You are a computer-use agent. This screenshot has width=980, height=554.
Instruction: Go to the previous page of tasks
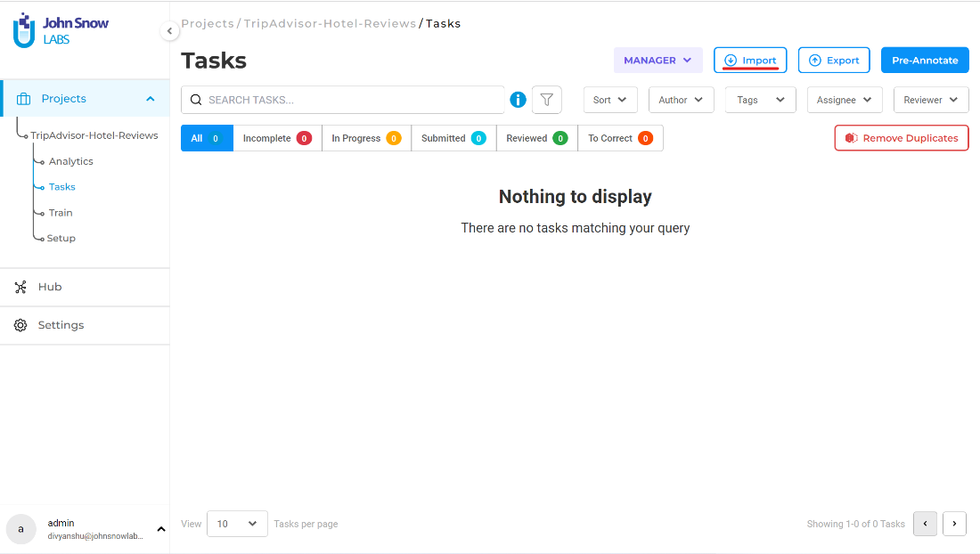point(925,524)
